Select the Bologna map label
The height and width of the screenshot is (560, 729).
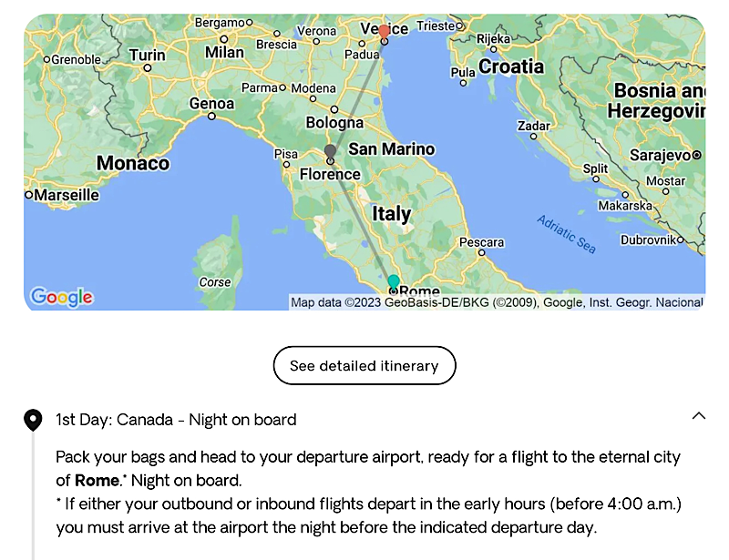(x=334, y=123)
